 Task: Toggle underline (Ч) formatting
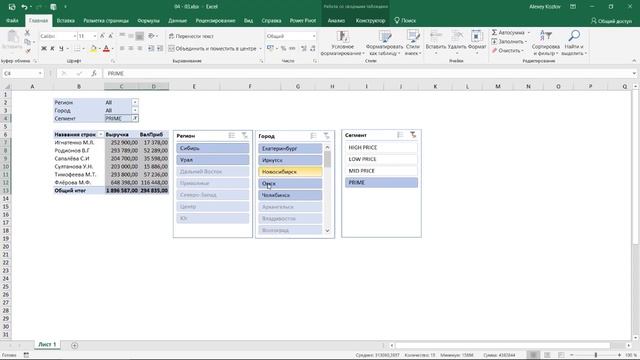(61, 49)
